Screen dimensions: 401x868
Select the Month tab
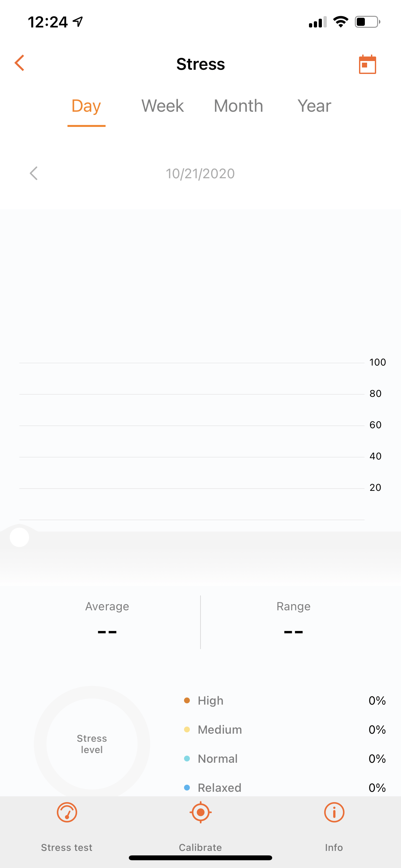click(x=238, y=106)
